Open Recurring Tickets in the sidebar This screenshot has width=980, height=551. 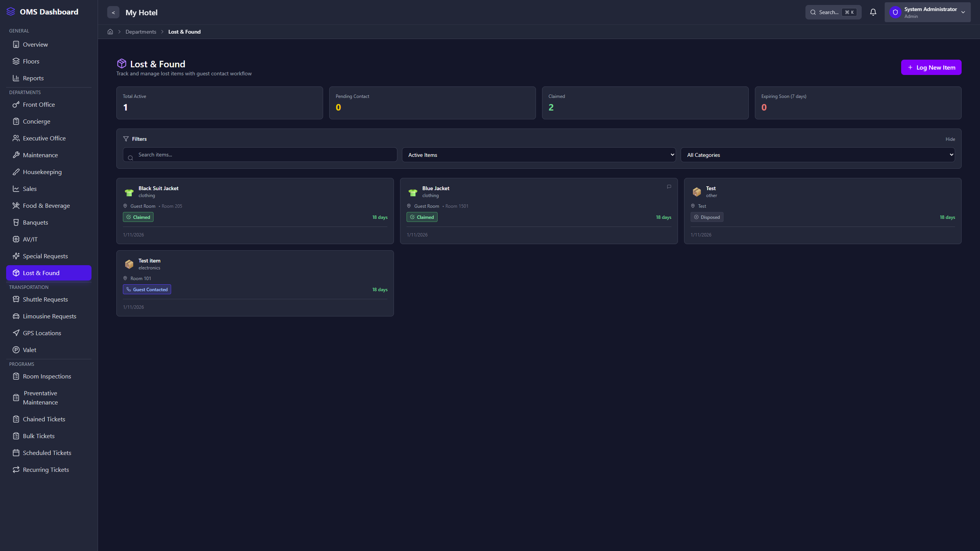click(45, 469)
